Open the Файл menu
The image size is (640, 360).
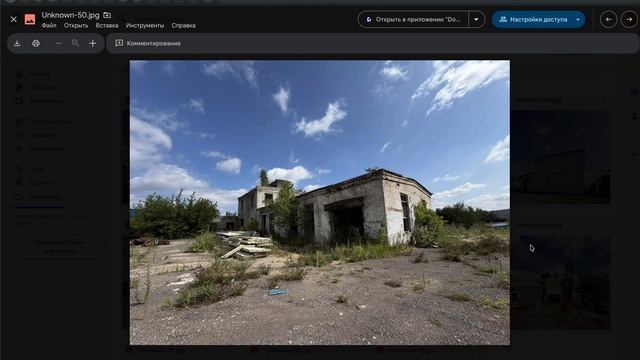pyautogui.click(x=49, y=25)
